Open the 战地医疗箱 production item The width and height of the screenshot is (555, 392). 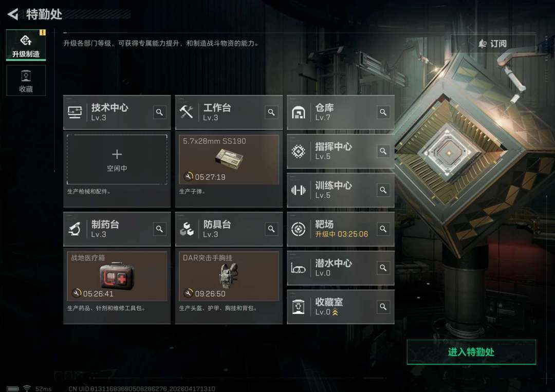(x=117, y=276)
